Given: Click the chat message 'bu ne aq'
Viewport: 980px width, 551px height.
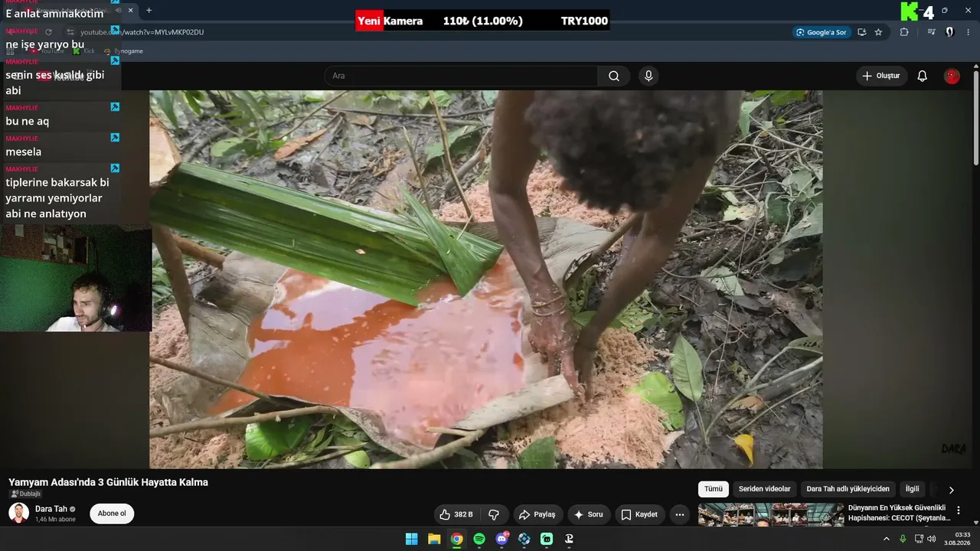Looking at the screenshot, I should coord(28,121).
